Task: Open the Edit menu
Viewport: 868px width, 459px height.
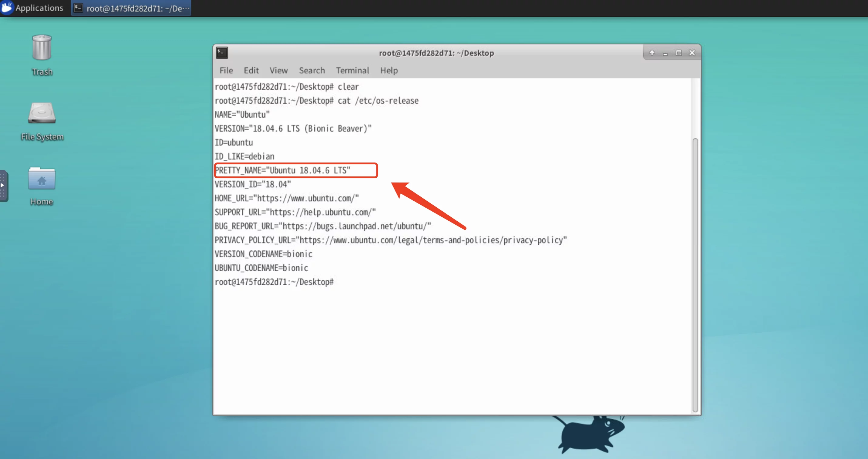Action: [x=251, y=70]
